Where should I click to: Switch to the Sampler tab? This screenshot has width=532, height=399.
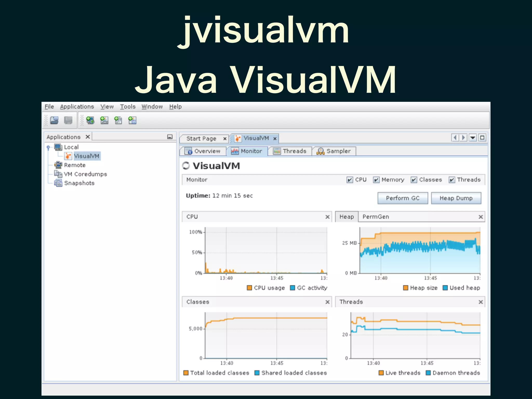coord(334,151)
